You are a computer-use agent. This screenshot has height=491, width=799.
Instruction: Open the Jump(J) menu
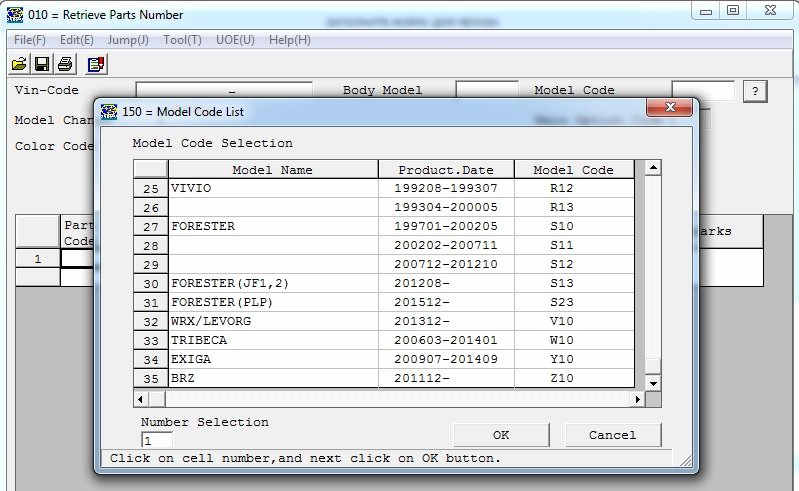coord(128,40)
